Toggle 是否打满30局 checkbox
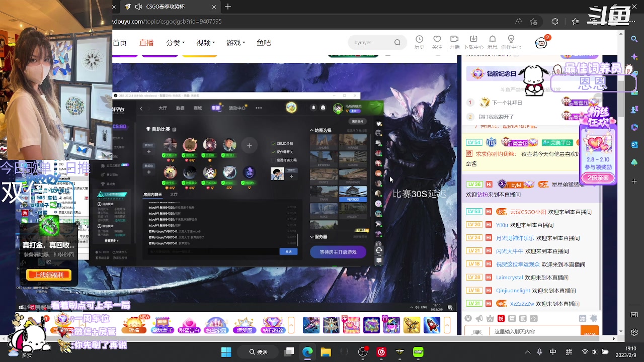This screenshot has height=362, width=644. [x=274, y=160]
